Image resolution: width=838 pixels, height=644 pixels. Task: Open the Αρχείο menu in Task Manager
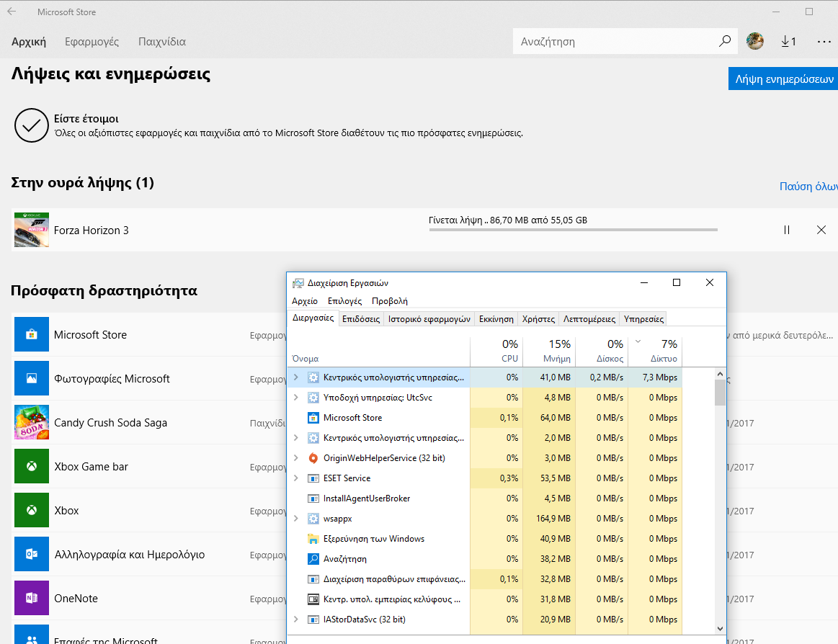click(x=305, y=301)
